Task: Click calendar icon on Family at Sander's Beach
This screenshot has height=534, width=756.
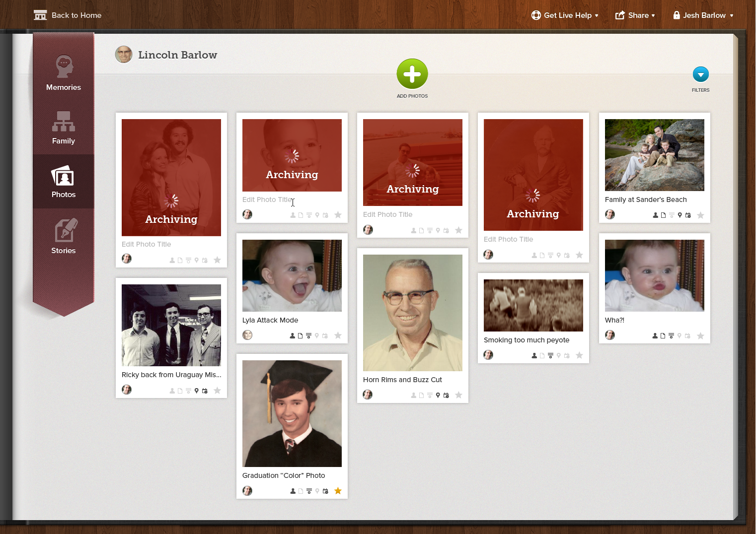Action: pyautogui.click(x=688, y=215)
